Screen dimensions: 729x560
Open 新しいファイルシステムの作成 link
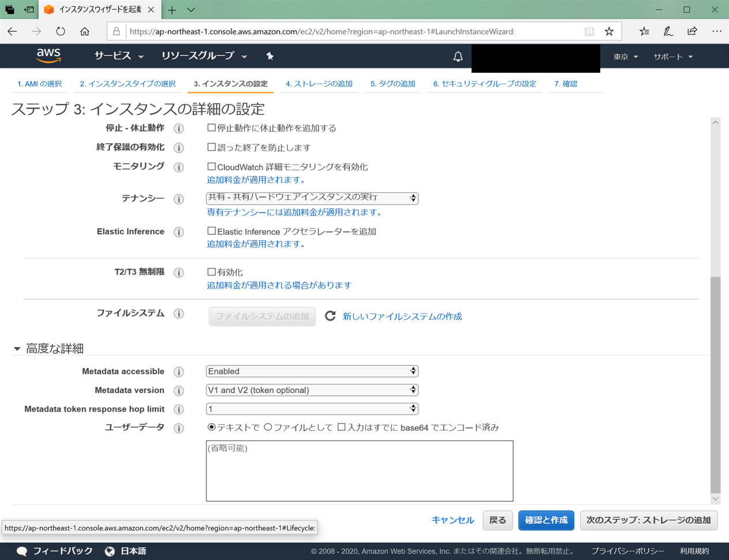(x=402, y=316)
